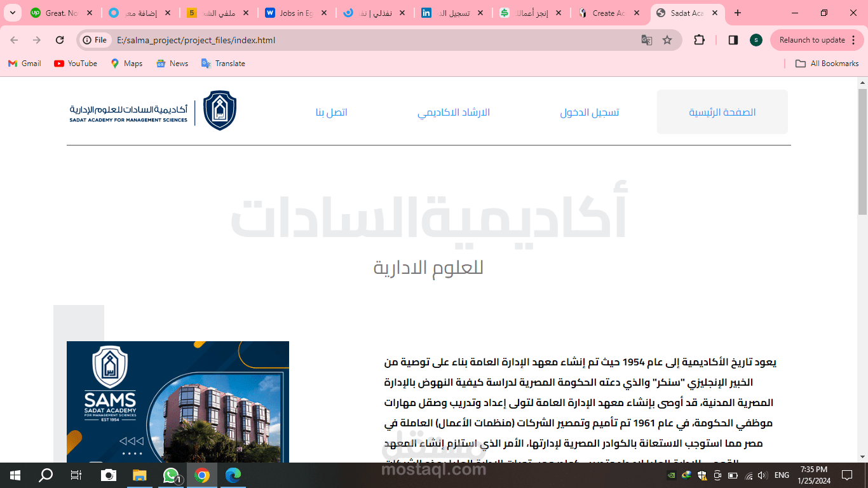Open NVIDIA tray icon

(672, 475)
